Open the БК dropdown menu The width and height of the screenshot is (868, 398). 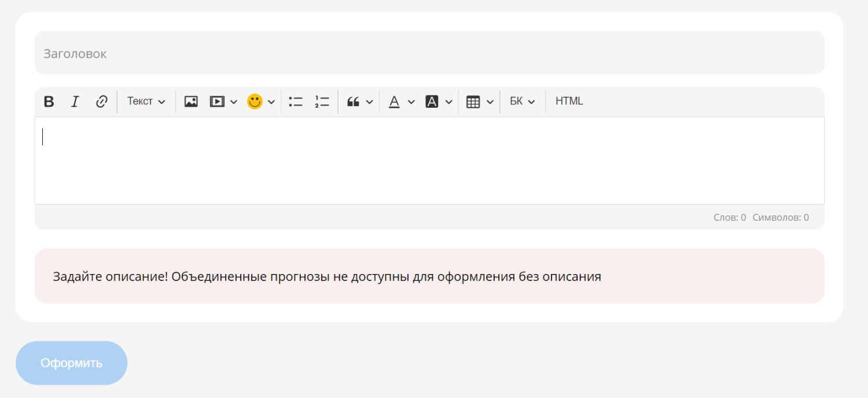(522, 101)
